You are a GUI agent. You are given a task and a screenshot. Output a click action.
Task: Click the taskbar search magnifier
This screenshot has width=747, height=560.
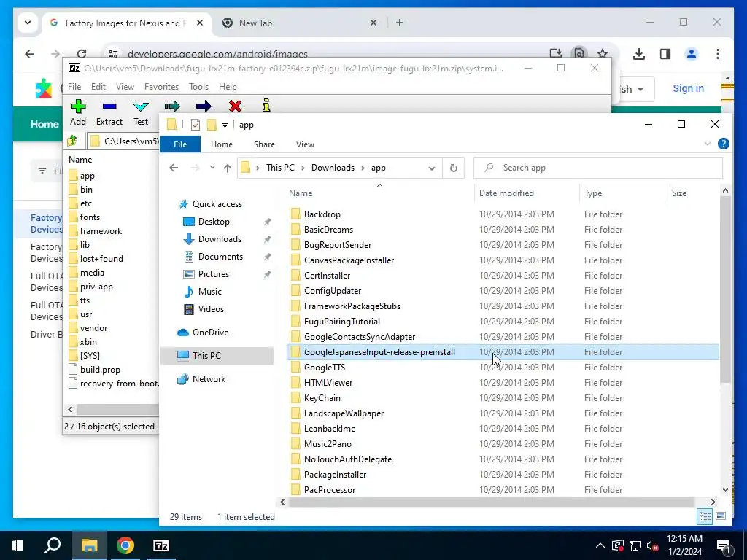tap(53, 545)
